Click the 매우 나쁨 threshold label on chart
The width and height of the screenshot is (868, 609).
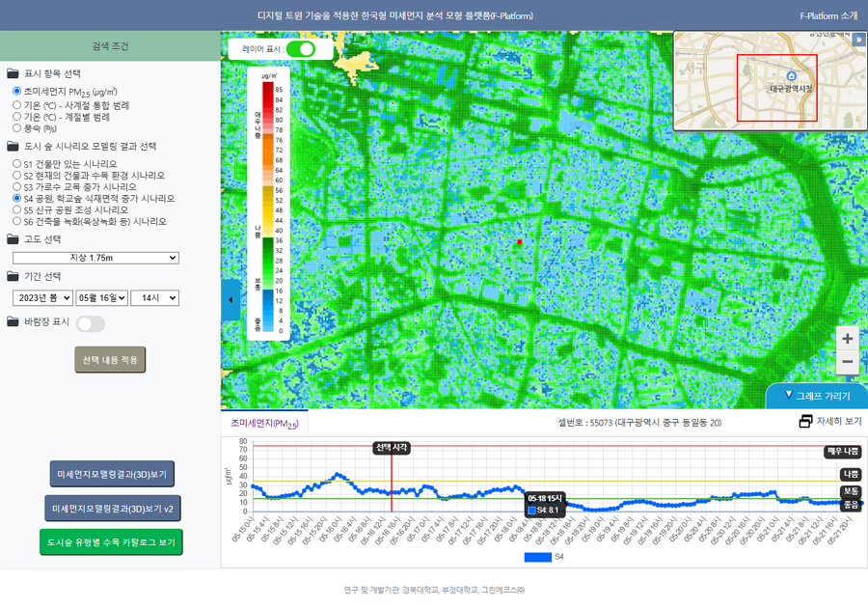pos(843,452)
